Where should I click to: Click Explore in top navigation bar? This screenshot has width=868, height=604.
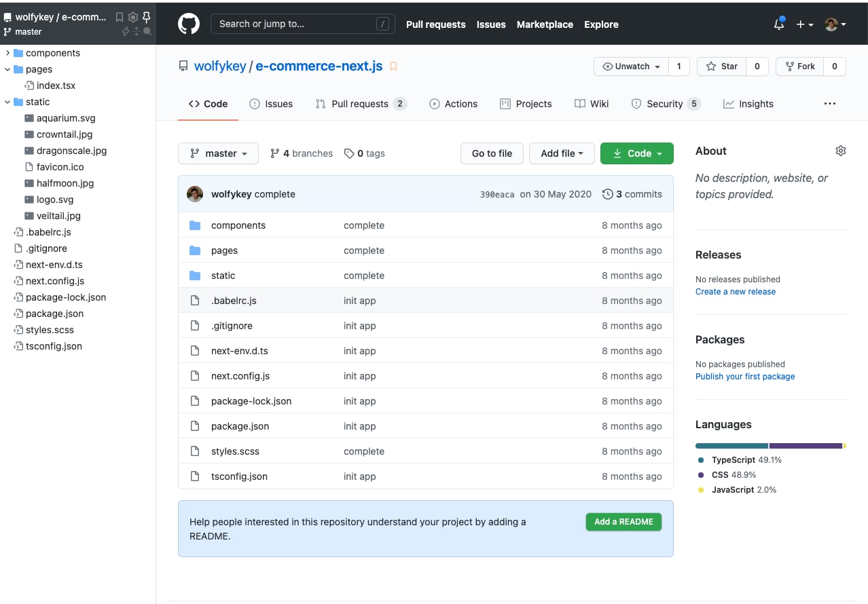click(x=601, y=24)
